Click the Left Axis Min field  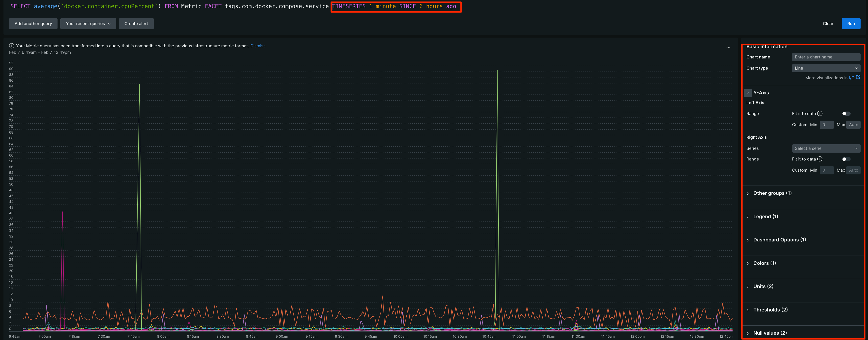click(826, 125)
